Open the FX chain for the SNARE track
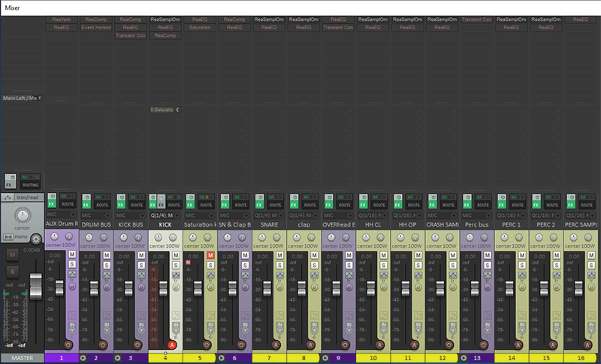601x364 pixels. tap(259, 203)
